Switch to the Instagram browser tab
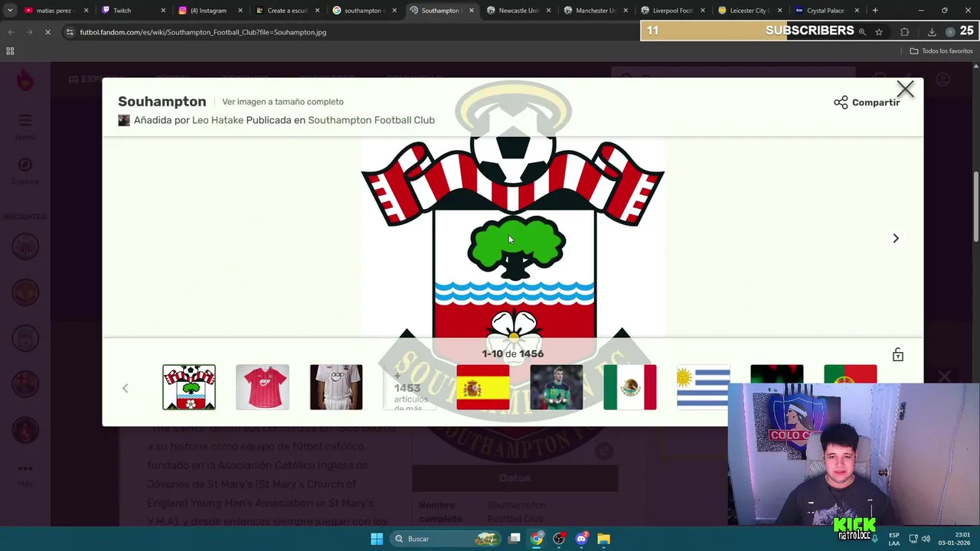 (x=208, y=11)
